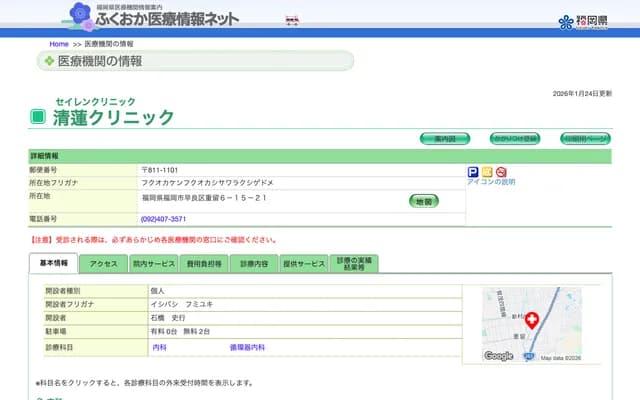The height and width of the screenshot is (400, 640).
Task: Click the parking value 有料0台 無料2台
Action: coord(180,331)
